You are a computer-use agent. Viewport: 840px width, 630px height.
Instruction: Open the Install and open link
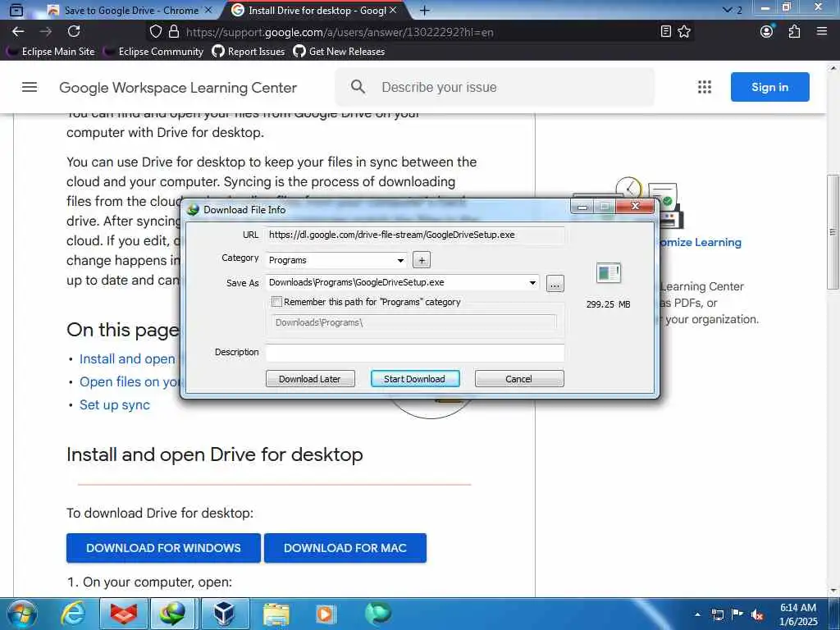pyautogui.click(x=127, y=358)
